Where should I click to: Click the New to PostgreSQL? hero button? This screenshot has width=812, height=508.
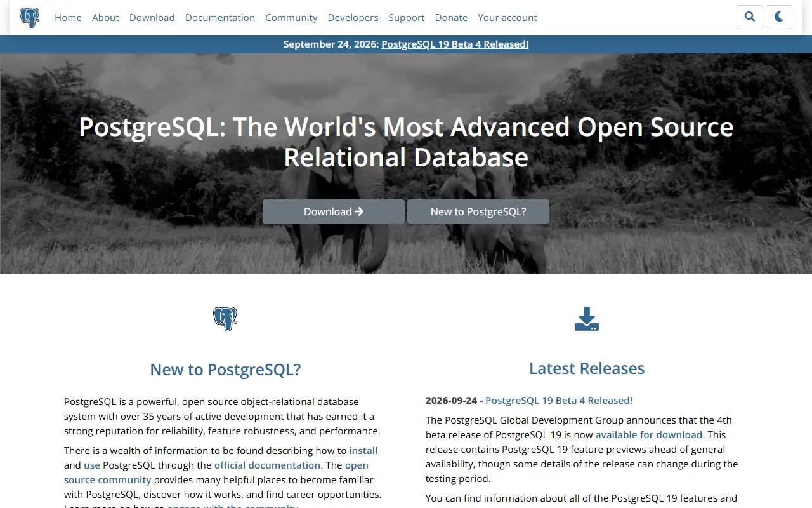click(x=478, y=211)
